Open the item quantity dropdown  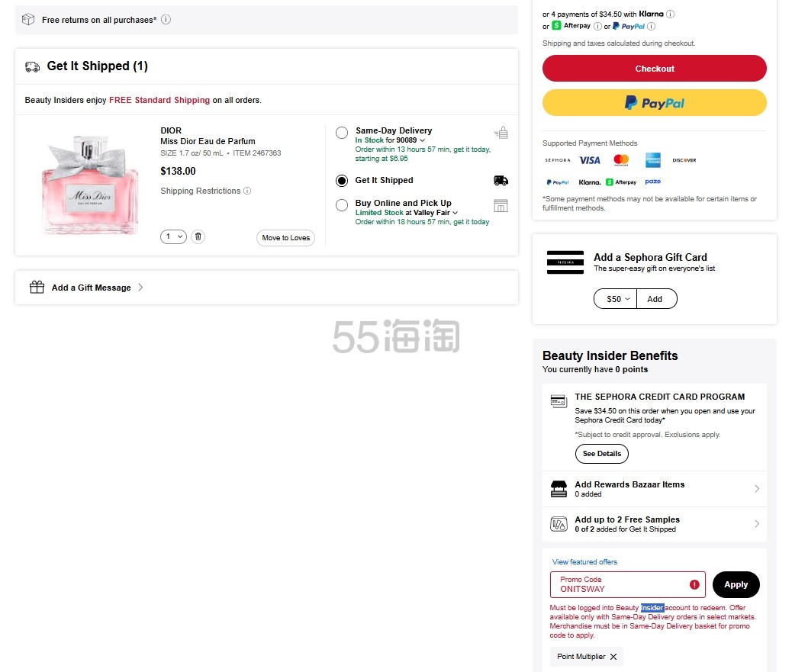pyautogui.click(x=174, y=236)
